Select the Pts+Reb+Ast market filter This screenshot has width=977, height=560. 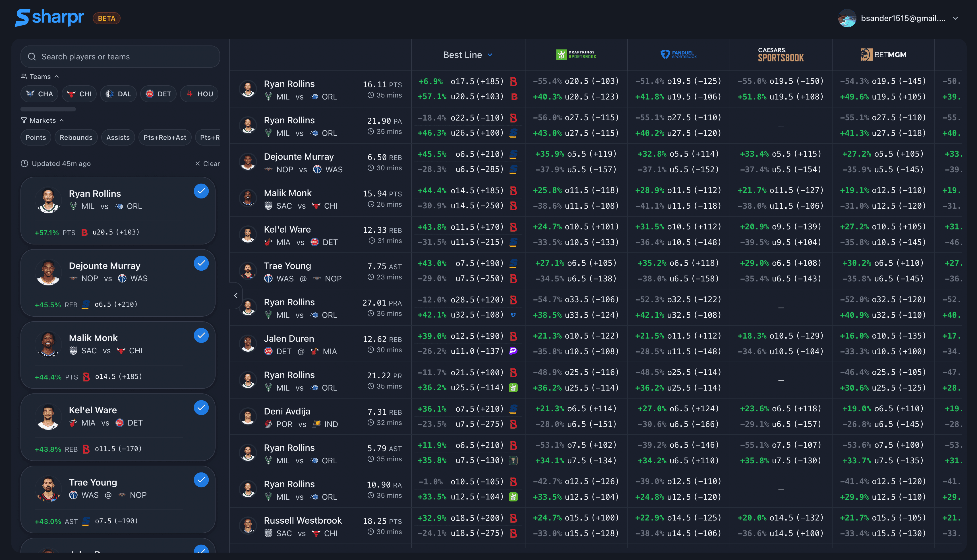[x=165, y=137]
